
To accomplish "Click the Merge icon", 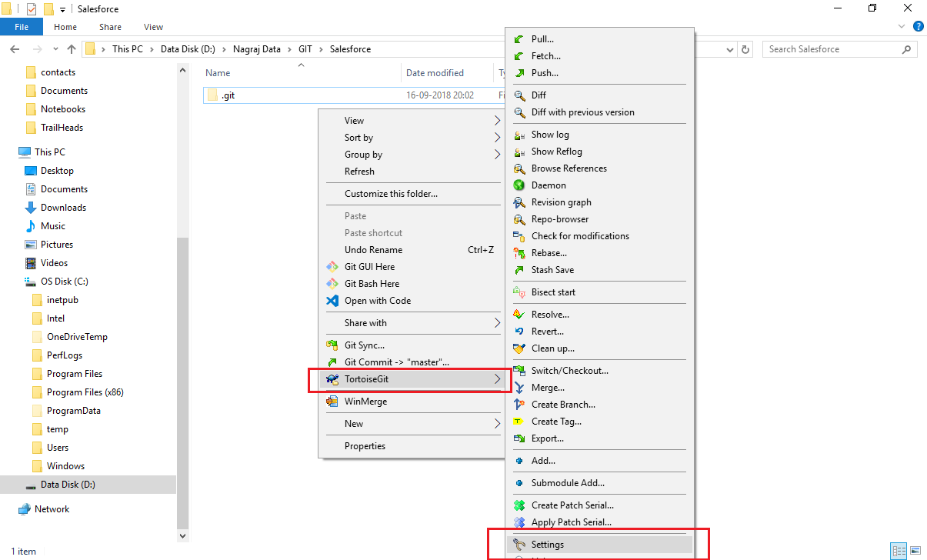I will [x=519, y=388].
